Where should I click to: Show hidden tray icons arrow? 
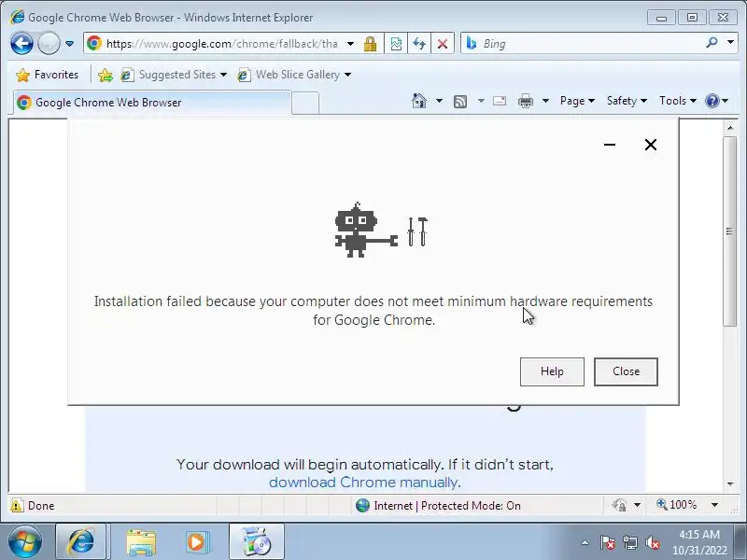[x=585, y=542]
